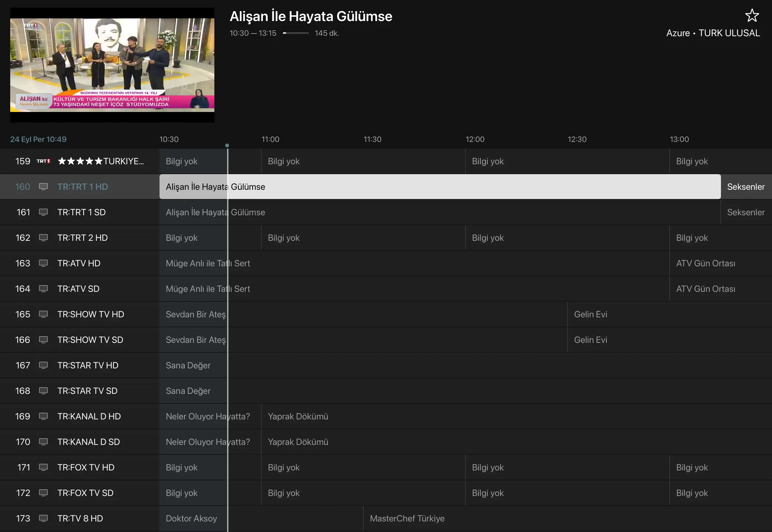Screen dimensions: 772x532
Task: Select the TV icon for TR:TRT 2 HD
Action: point(43,238)
